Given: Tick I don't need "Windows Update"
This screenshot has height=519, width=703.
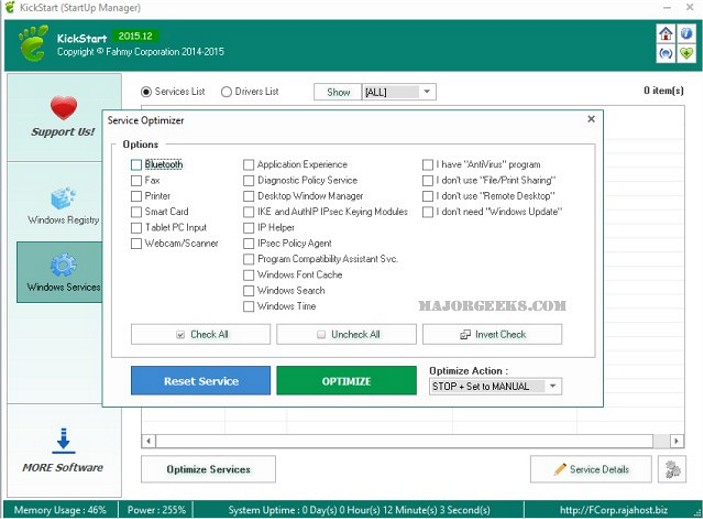Looking at the screenshot, I should point(428,212).
